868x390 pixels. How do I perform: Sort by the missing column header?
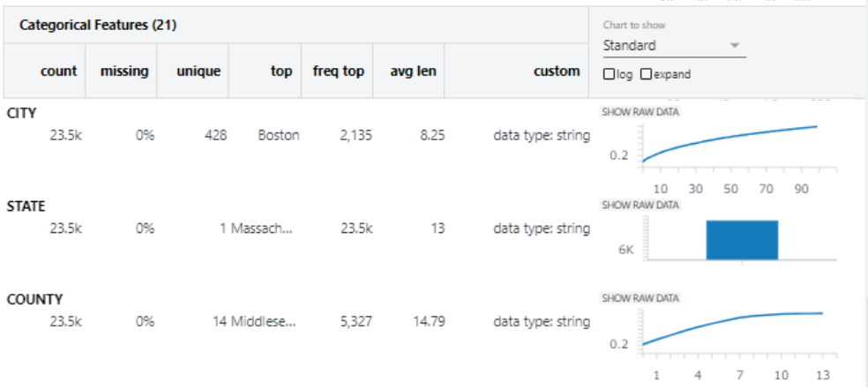click(x=124, y=71)
